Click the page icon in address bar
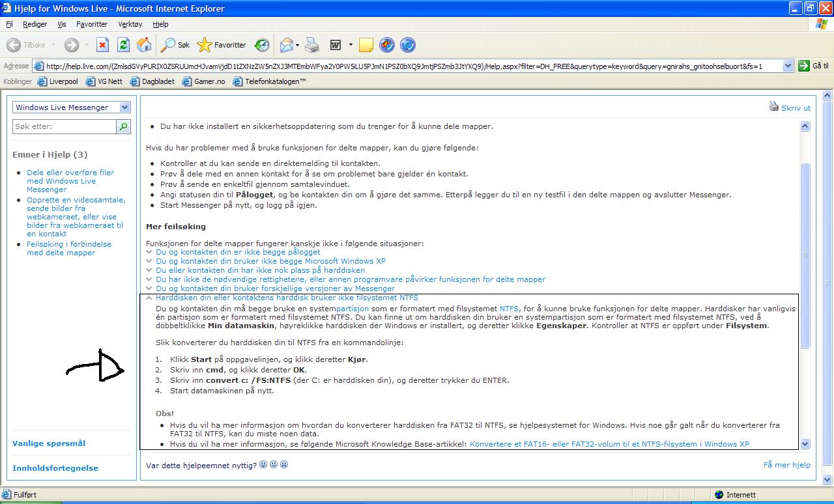The image size is (834, 504). click(39, 66)
